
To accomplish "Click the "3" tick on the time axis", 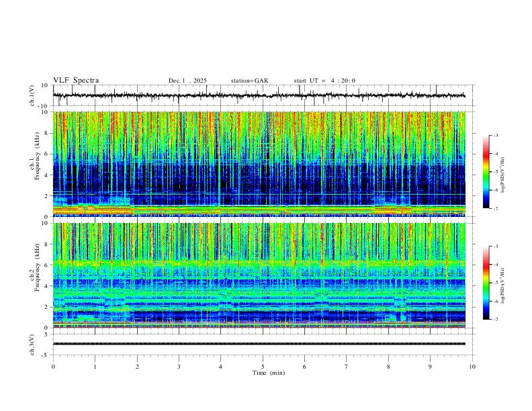I will (x=179, y=367).
